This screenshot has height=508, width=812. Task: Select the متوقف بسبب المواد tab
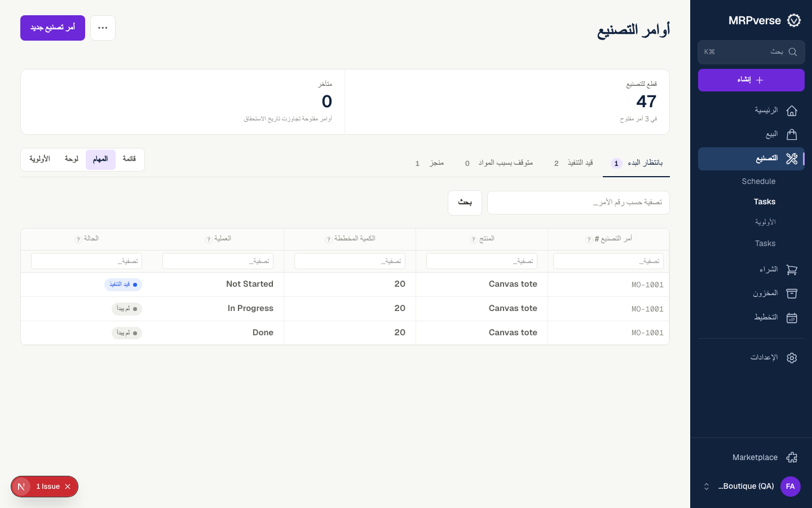(x=498, y=163)
